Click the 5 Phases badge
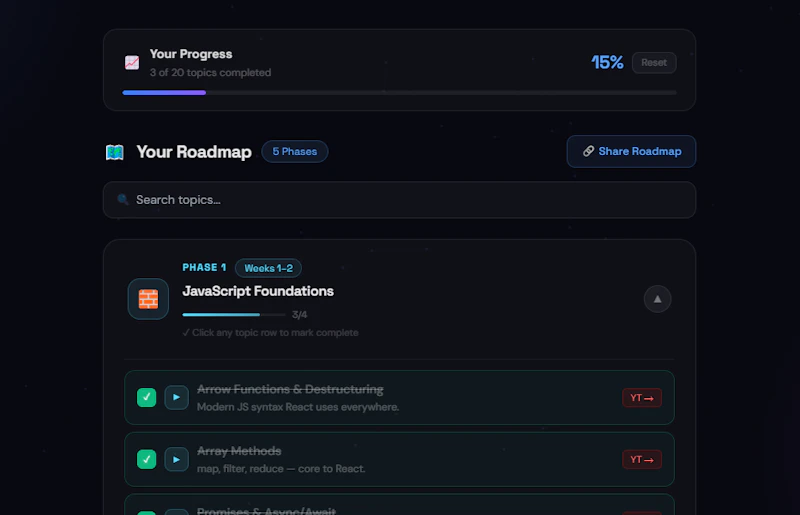Image resolution: width=800 pixels, height=515 pixels. 294,152
